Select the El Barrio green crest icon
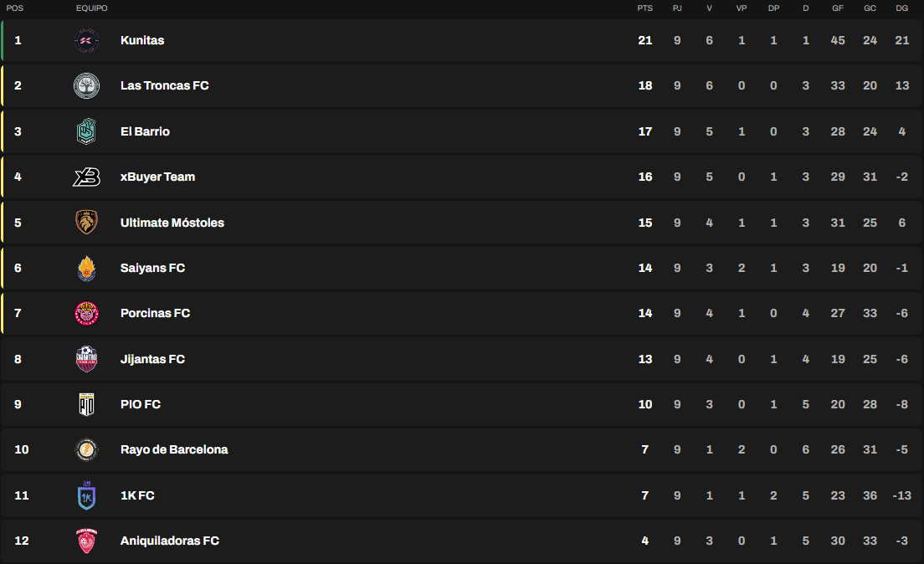The width and height of the screenshot is (924, 564). click(x=87, y=131)
